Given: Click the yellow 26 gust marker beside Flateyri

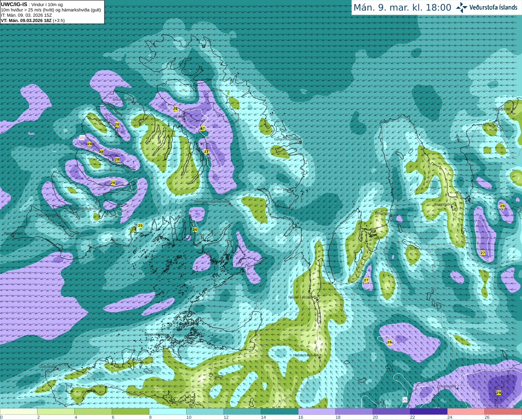Looking at the screenshot, I should point(117,124).
